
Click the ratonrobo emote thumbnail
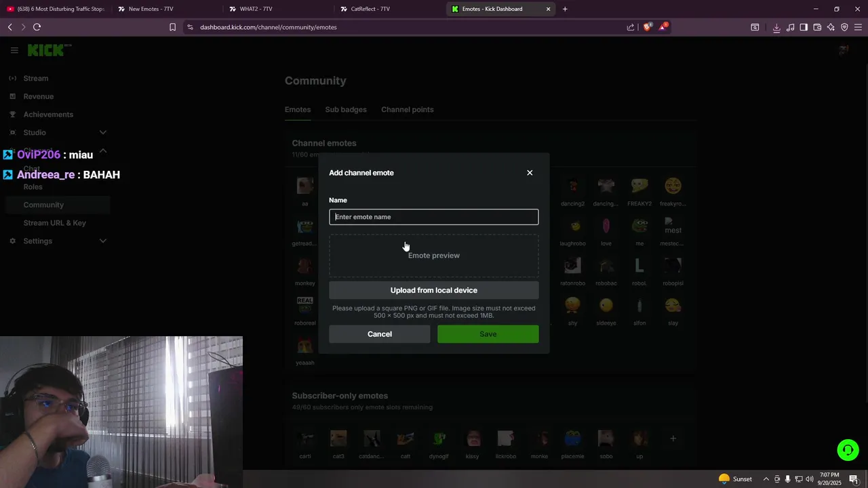(x=573, y=266)
